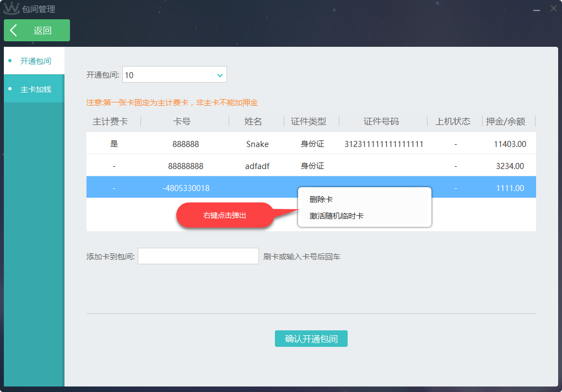The image size is (562, 392).
Task: Click the 上机状态 column header
Action: (453, 122)
